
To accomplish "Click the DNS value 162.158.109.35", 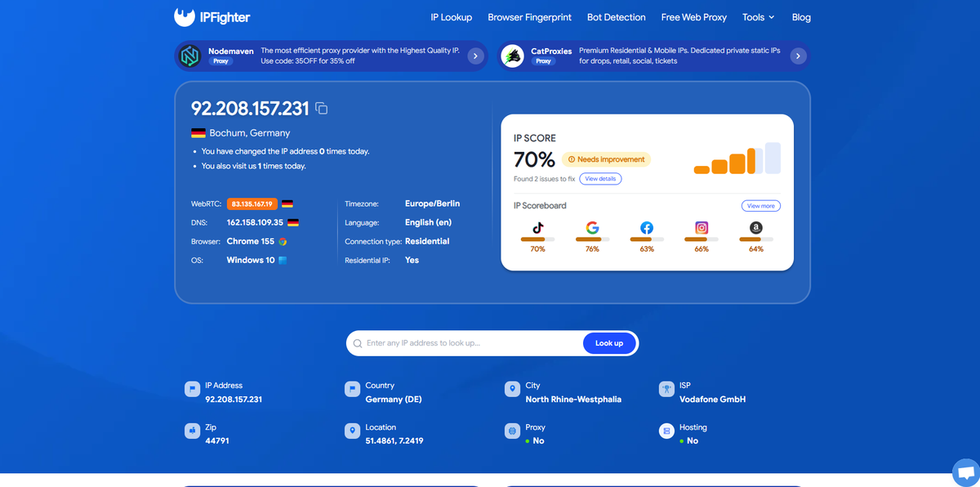I will [255, 222].
